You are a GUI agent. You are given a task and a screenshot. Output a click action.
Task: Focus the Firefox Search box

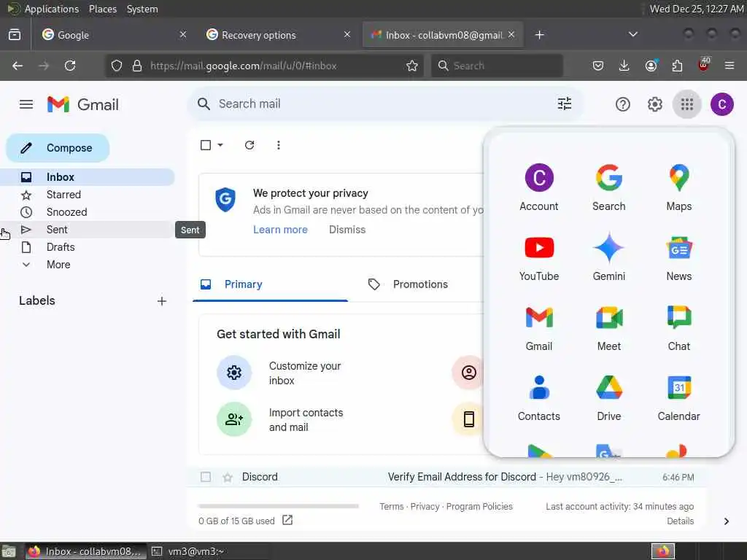click(x=497, y=66)
